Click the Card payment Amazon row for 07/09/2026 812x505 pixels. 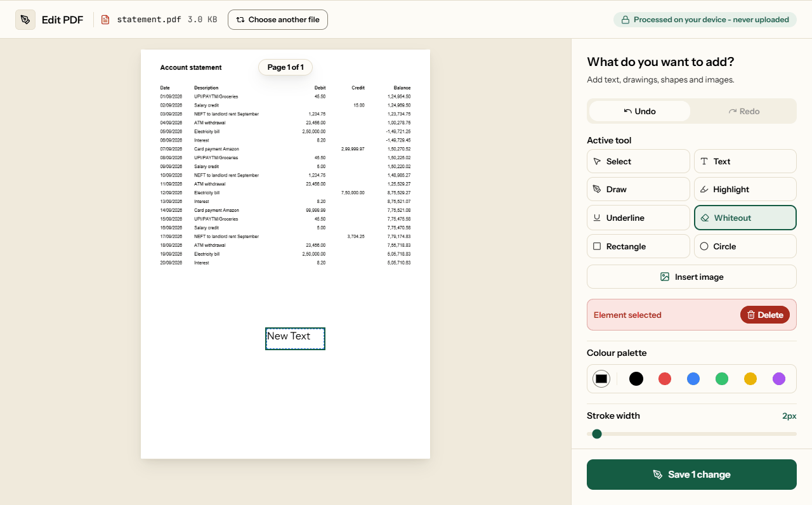(x=285, y=149)
